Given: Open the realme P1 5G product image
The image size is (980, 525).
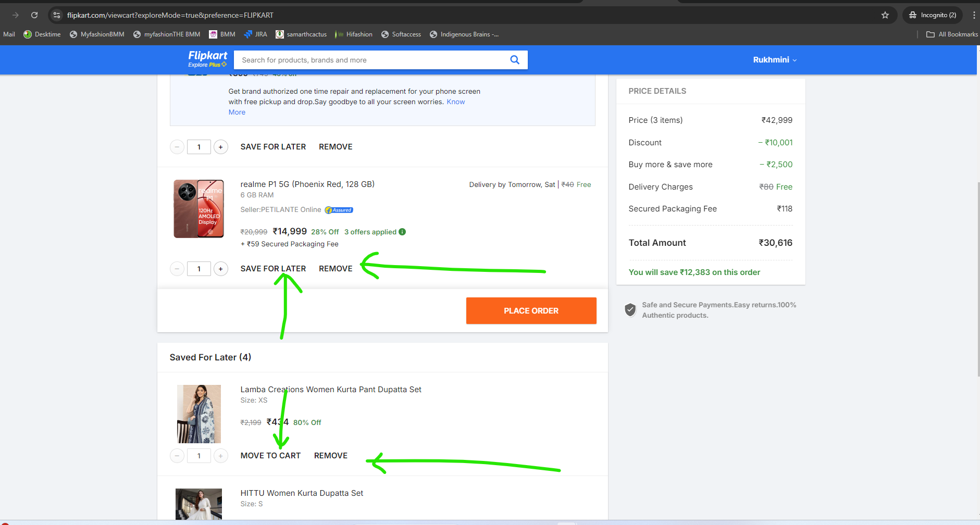Looking at the screenshot, I should pos(199,209).
